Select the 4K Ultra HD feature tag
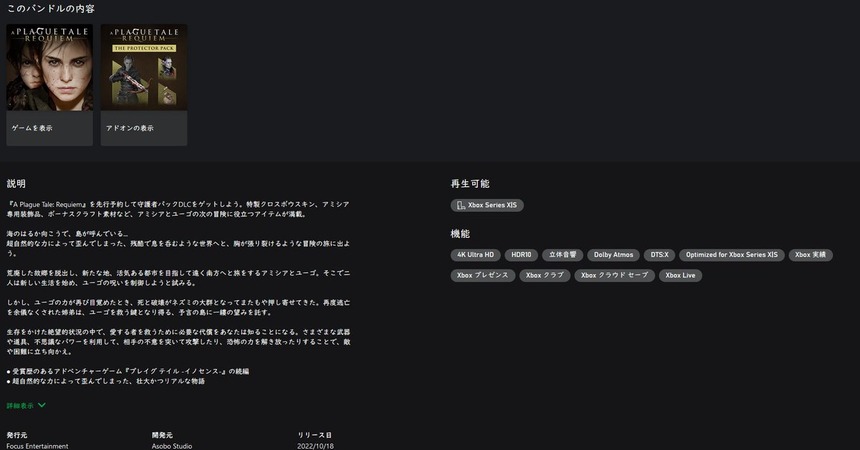Screen dimensions: 860x450 [476, 255]
